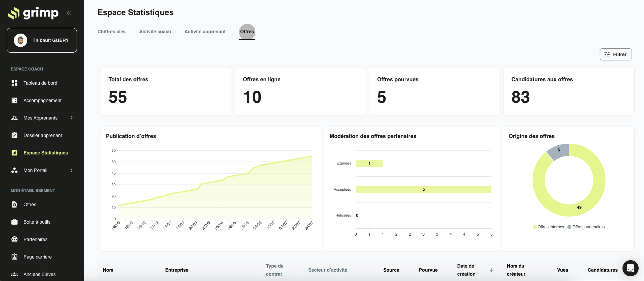Click the grey donut segment labeled 6

pos(559,150)
